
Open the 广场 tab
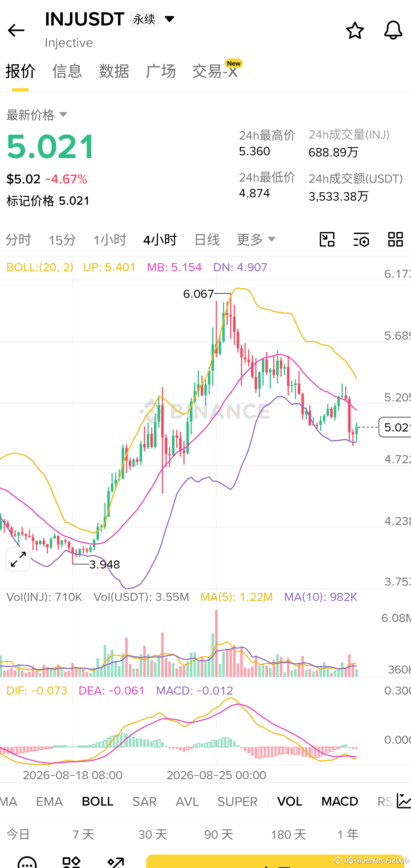(161, 71)
